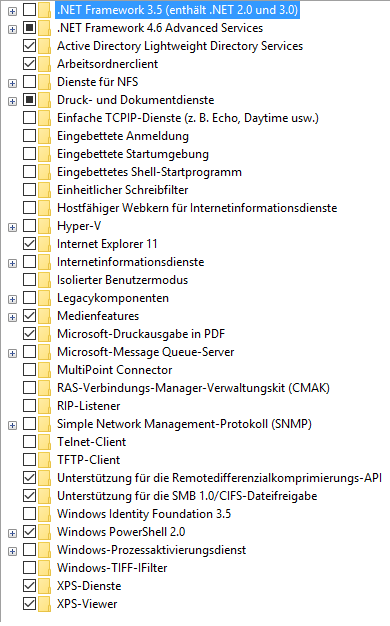
Task: Uncheck the Internet Explorer 11 checkbox
Action: tap(30, 244)
